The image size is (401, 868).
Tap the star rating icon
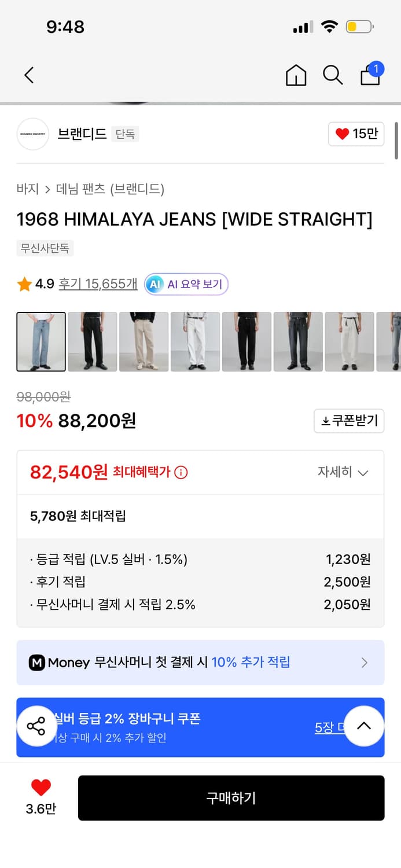(24, 284)
